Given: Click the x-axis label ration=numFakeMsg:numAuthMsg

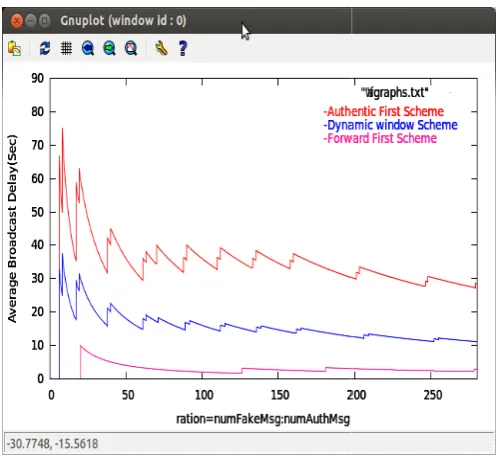Looking at the screenshot, I should (263, 419).
